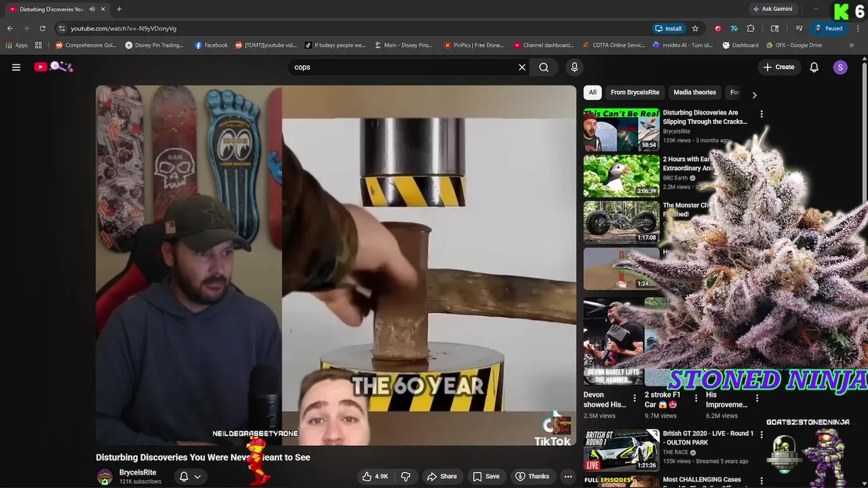Mute the tab via speaker icon
Screen dimensions: 868x488
tap(92, 9)
